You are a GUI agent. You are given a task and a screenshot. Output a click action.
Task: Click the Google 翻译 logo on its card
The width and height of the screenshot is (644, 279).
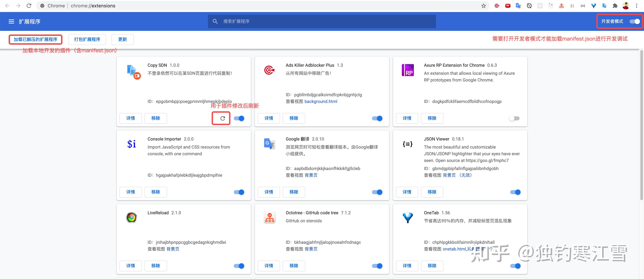click(x=270, y=144)
